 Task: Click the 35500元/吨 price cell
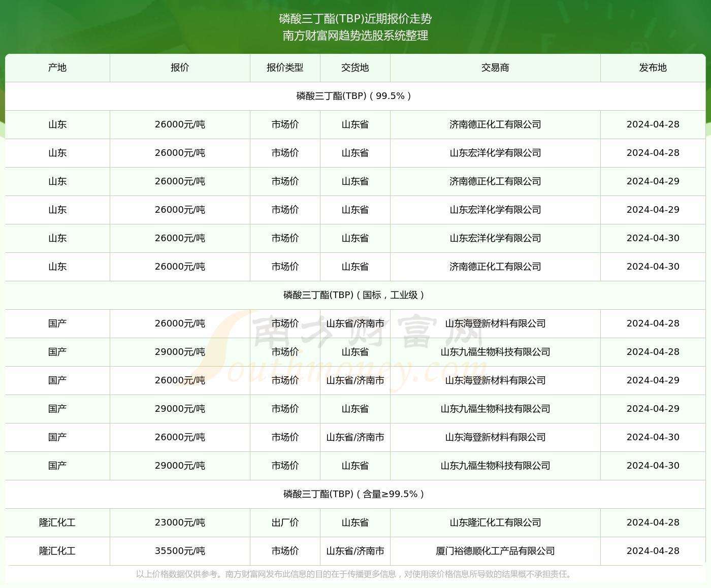click(180, 551)
